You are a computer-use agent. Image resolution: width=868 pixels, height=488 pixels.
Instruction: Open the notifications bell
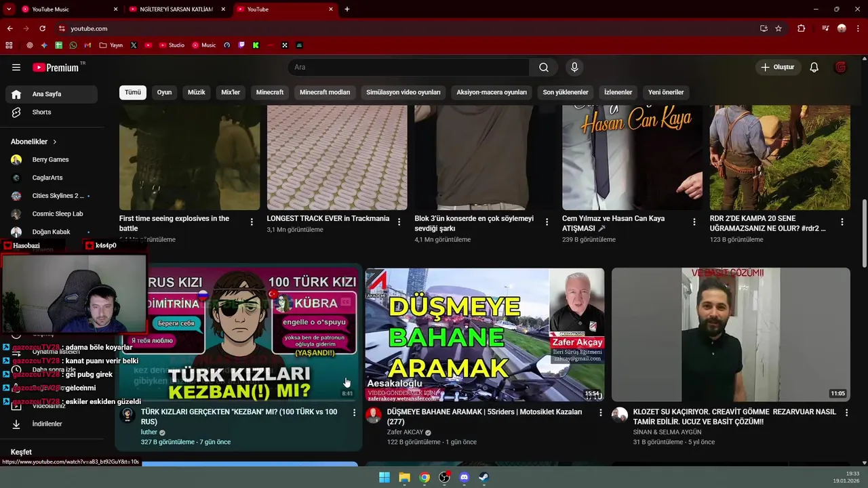click(x=814, y=67)
